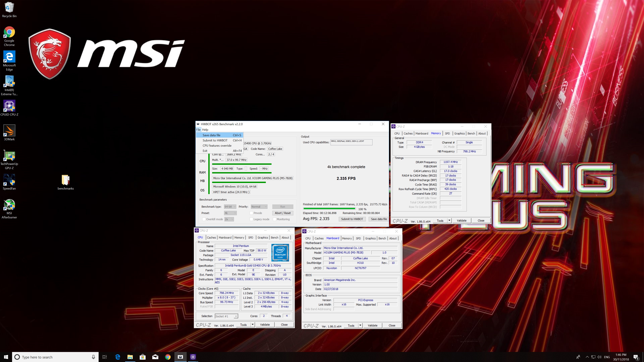Open Benchmark type 64-bit dropdown
This screenshot has height=362, width=644.
(x=230, y=207)
